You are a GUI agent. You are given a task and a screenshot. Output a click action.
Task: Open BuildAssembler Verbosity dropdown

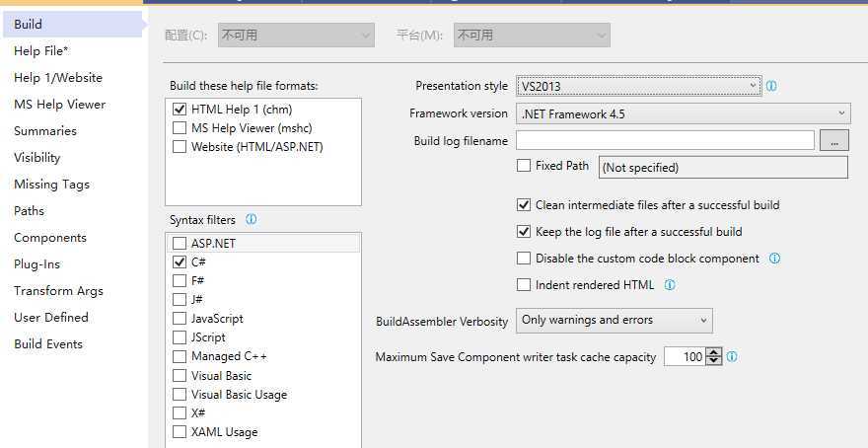tap(614, 321)
